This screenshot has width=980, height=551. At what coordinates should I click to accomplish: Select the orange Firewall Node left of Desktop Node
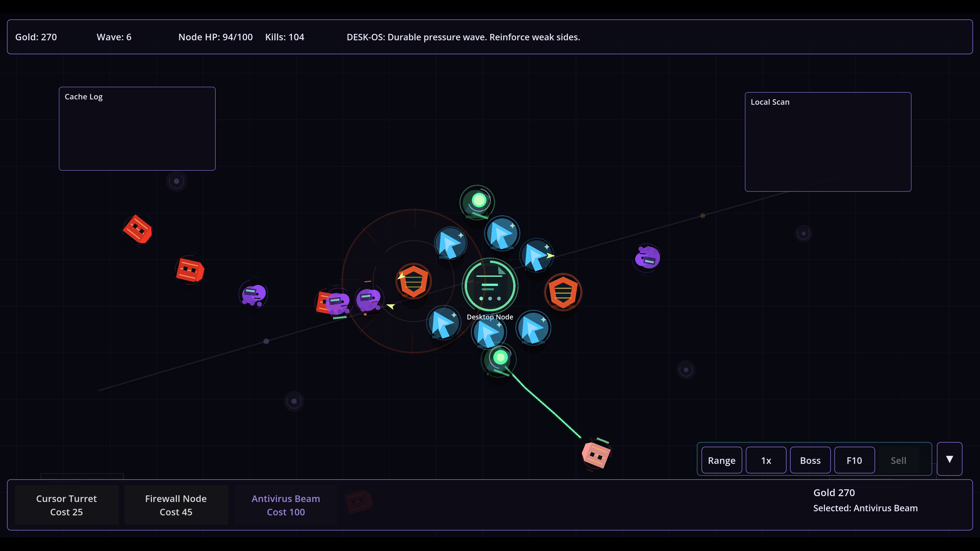(x=413, y=281)
